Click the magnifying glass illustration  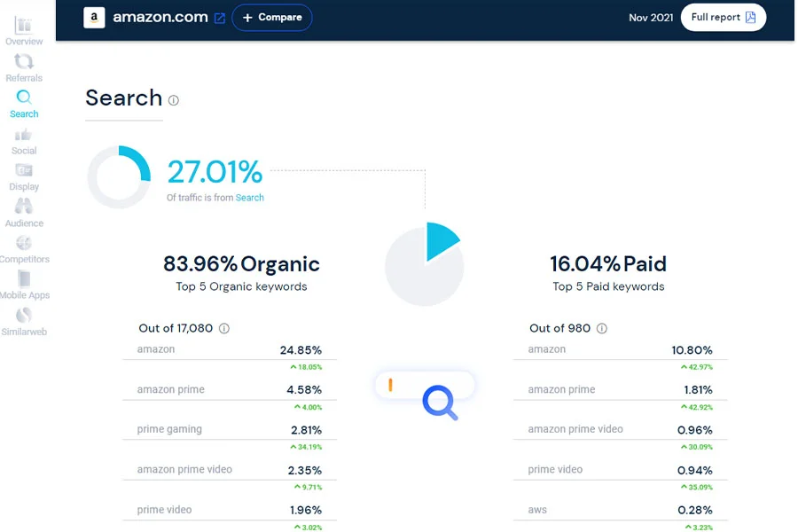tap(440, 403)
